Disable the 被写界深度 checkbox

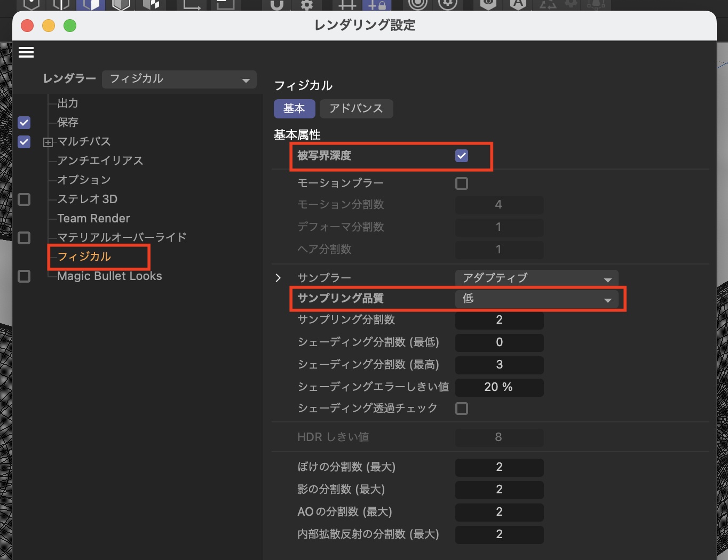click(x=462, y=156)
